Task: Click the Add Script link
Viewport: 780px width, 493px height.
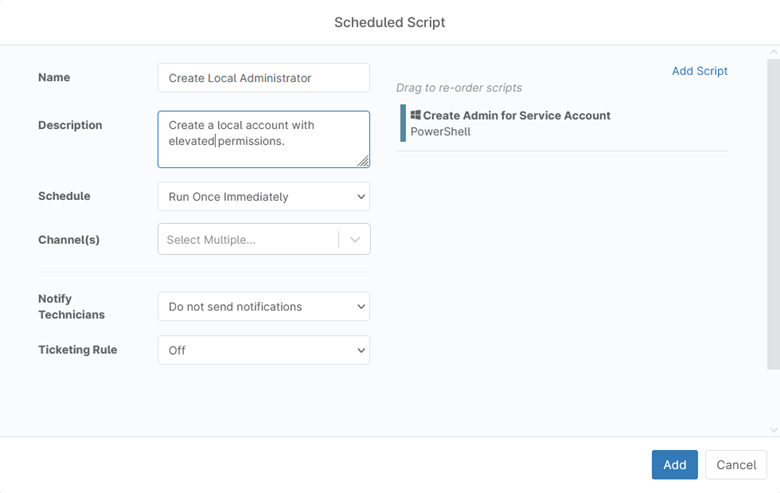Action: point(699,71)
